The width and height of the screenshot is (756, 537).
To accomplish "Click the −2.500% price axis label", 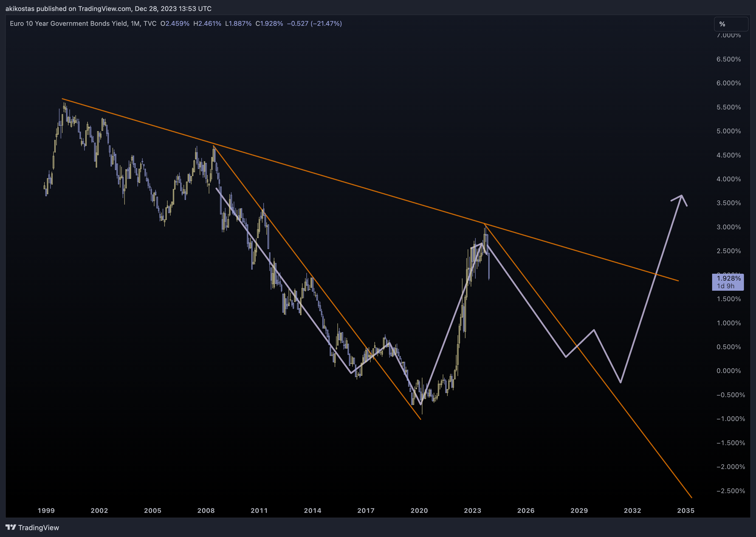I will click(x=731, y=491).
